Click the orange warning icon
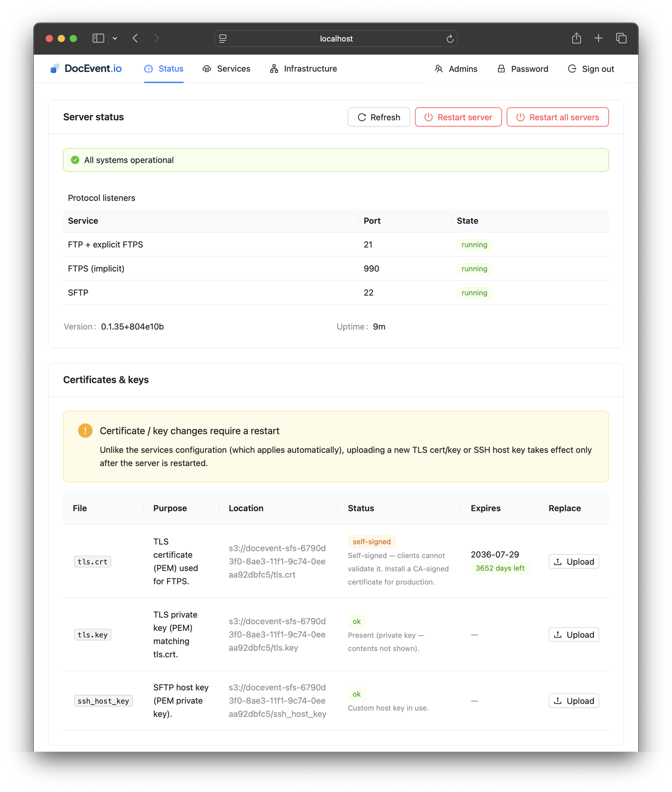Screen dimensions: 672x792 [x=85, y=430]
